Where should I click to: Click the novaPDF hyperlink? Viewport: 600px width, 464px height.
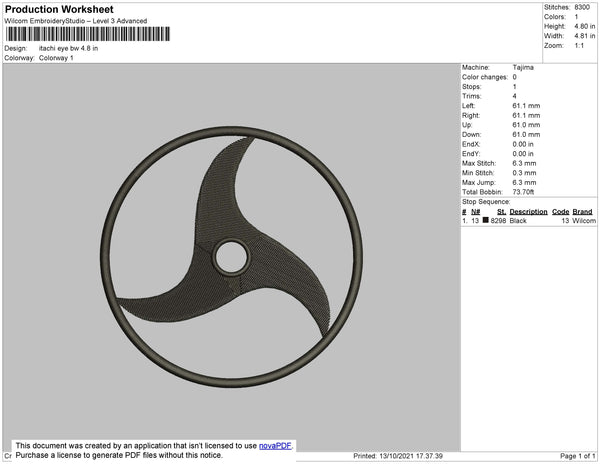[275, 446]
